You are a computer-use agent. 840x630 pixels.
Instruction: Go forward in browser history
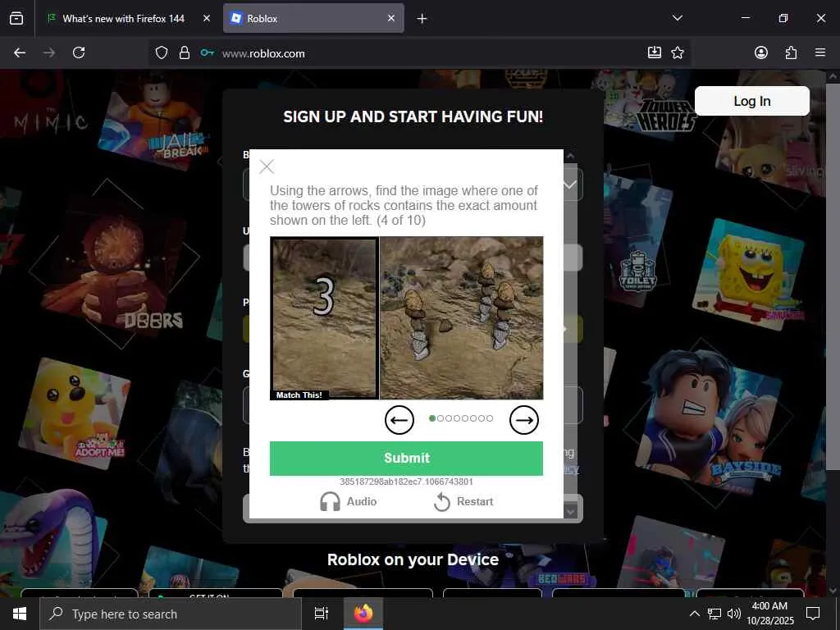pyautogui.click(x=49, y=52)
